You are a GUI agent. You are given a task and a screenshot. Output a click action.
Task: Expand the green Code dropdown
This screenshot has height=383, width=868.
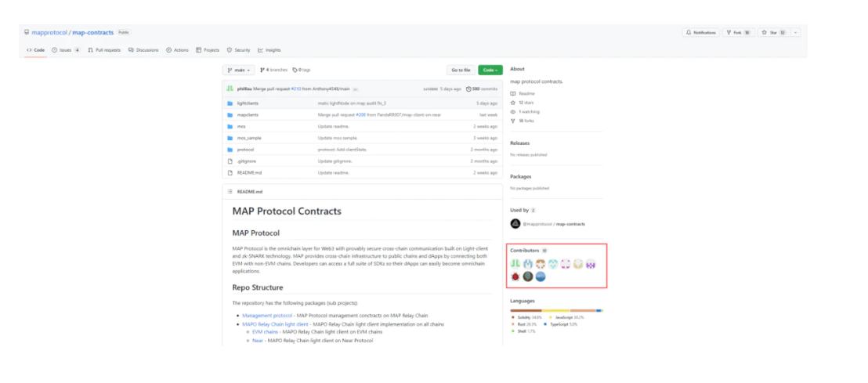[491, 70]
